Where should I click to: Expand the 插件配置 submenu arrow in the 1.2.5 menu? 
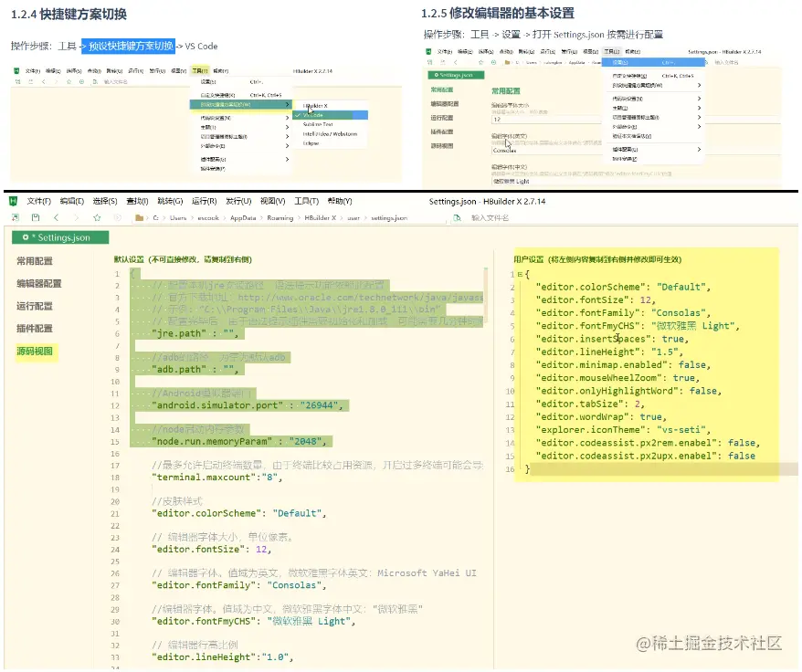pyautogui.click(x=699, y=150)
